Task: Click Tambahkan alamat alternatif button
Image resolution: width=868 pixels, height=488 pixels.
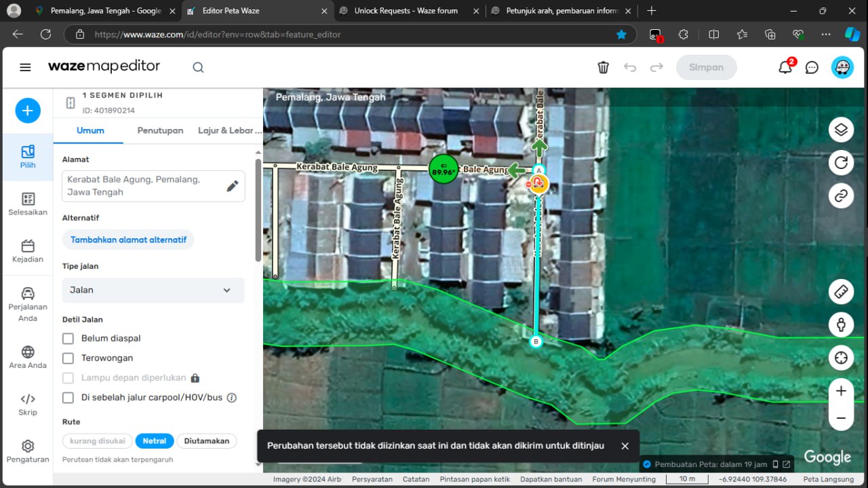Action: (128, 240)
